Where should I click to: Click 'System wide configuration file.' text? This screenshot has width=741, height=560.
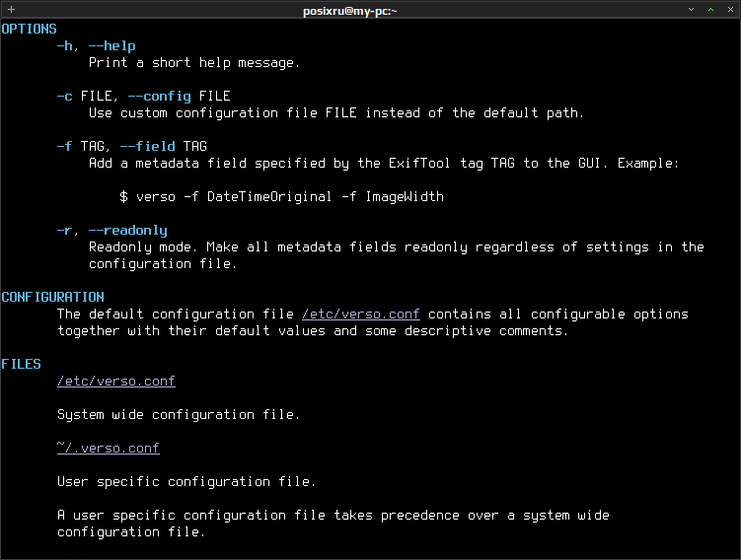click(x=179, y=414)
